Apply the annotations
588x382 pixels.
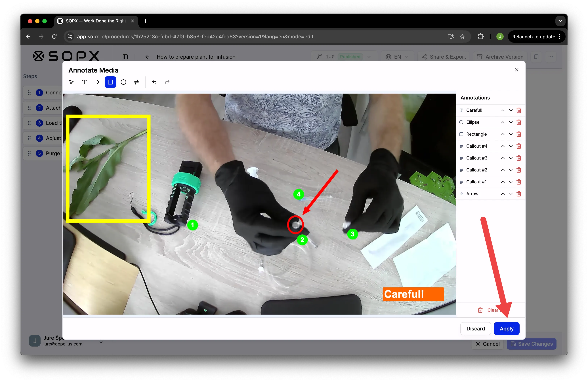(507, 329)
